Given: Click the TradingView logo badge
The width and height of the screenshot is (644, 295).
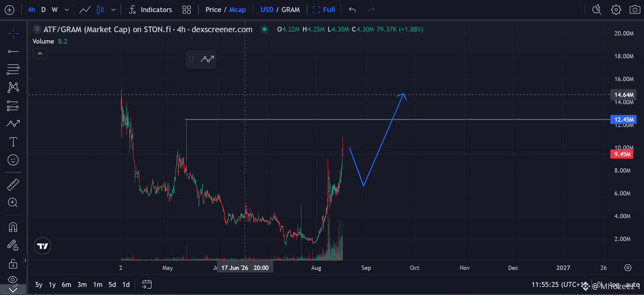Looking at the screenshot, I should click(x=43, y=246).
